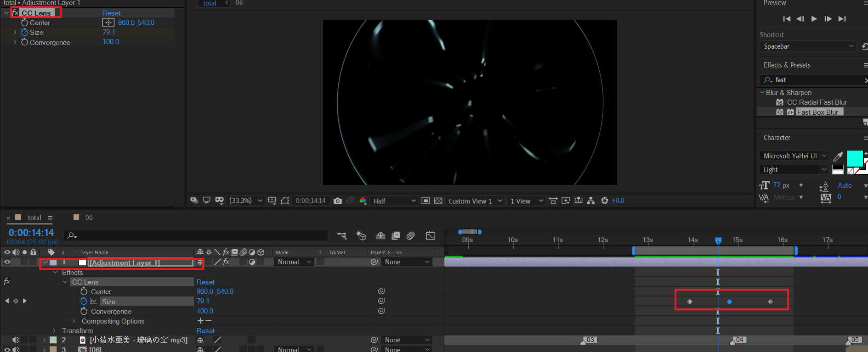
Task: Select CC Radial Fast Blur effect
Action: [x=817, y=102]
